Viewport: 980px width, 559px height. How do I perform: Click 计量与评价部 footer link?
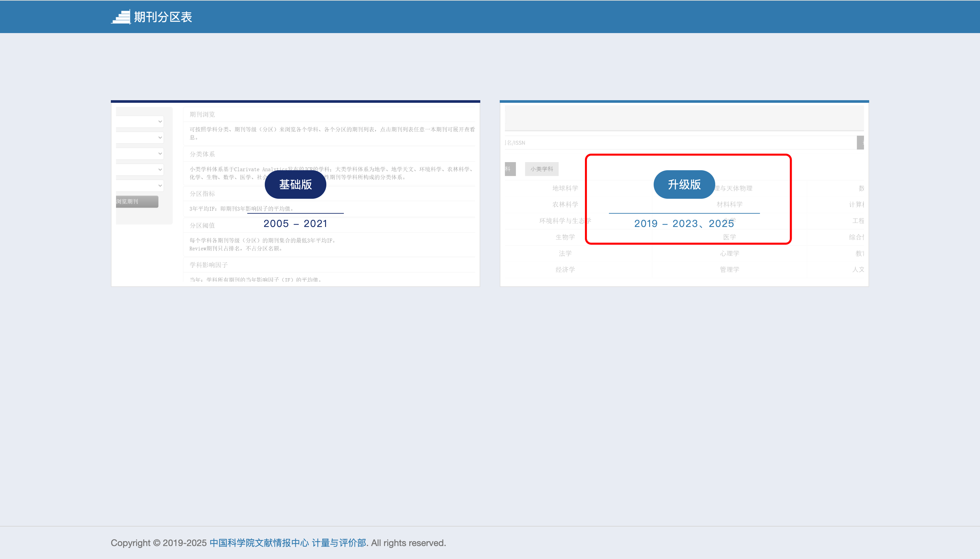tap(338, 543)
